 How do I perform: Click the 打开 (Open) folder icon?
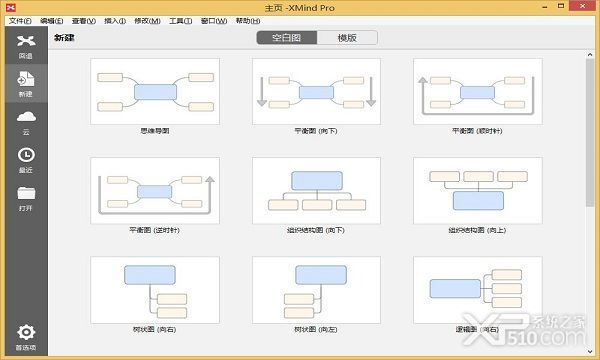click(26, 193)
